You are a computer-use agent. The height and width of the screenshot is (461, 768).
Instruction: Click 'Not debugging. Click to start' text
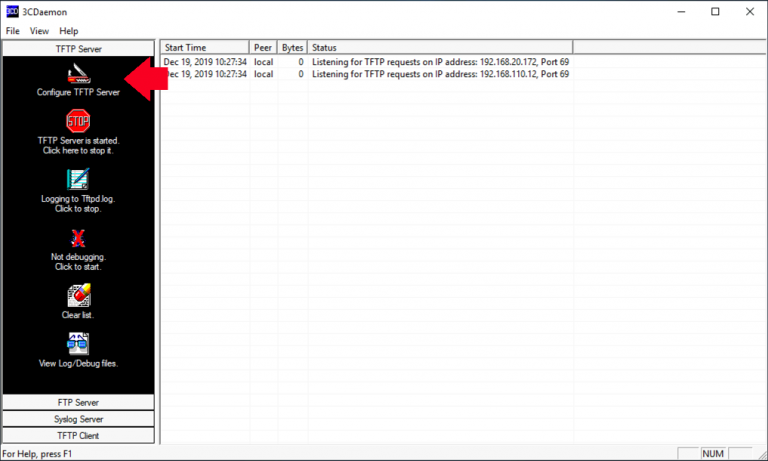(78, 262)
